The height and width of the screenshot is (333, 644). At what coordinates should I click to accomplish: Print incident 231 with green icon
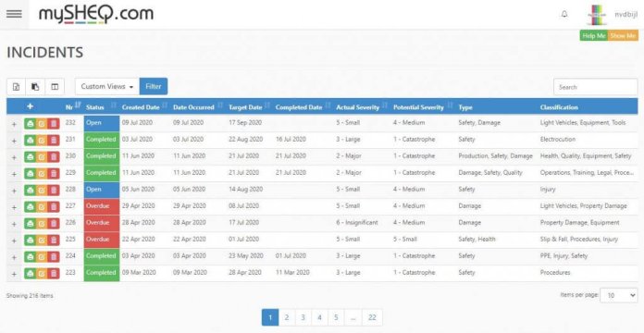click(30, 141)
